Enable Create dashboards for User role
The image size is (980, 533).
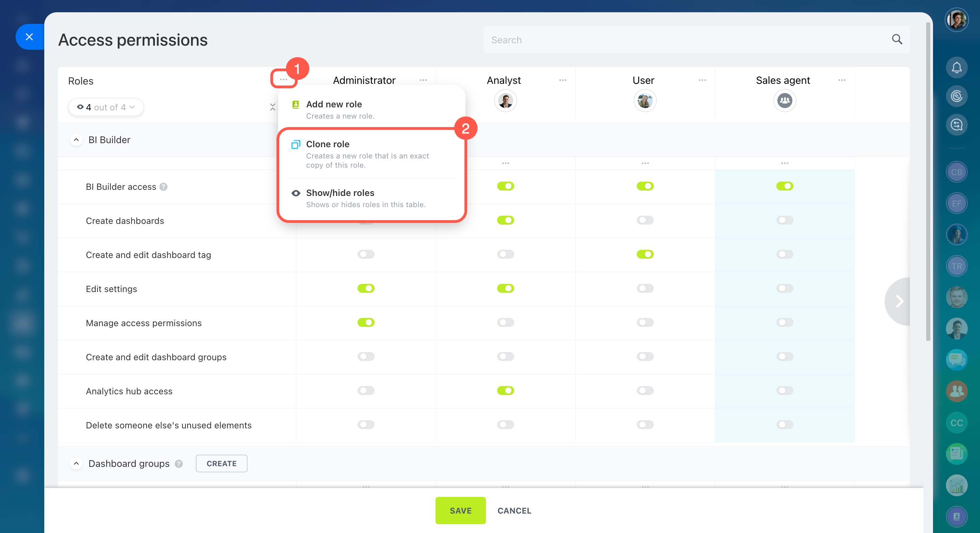(x=645, y=220)
